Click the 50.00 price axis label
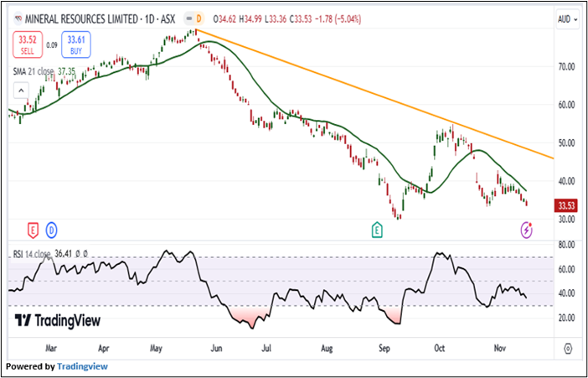 [566, 143]
